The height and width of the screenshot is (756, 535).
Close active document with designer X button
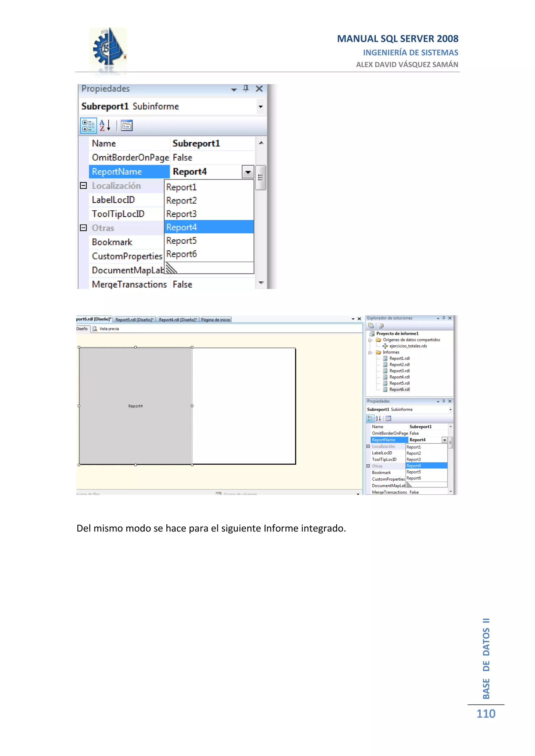point(359,319)
